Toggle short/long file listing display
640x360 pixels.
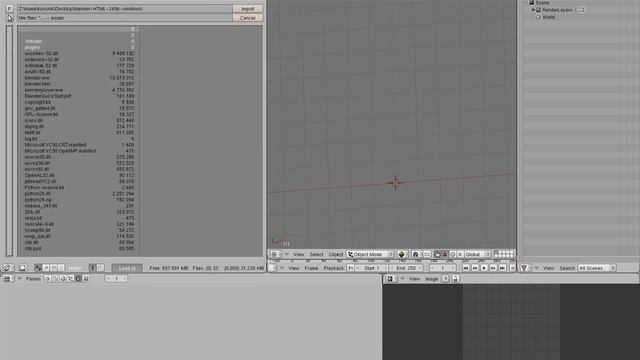(x=93, y=268)
